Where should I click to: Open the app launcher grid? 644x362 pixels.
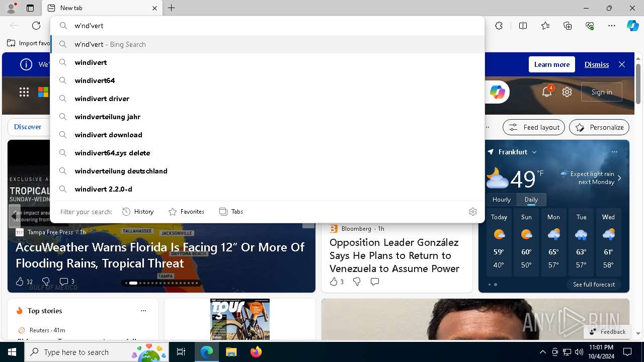tap(24, 92)
